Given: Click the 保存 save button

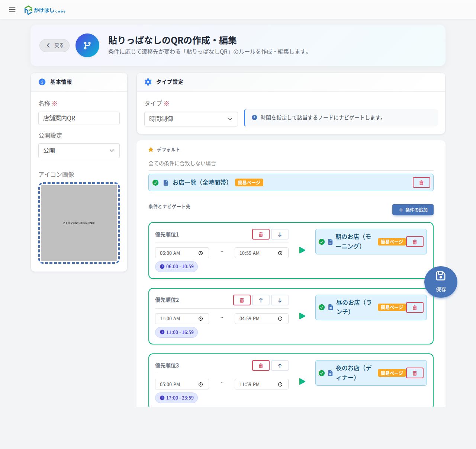Looking at the screenshot, I should (441, 282).
